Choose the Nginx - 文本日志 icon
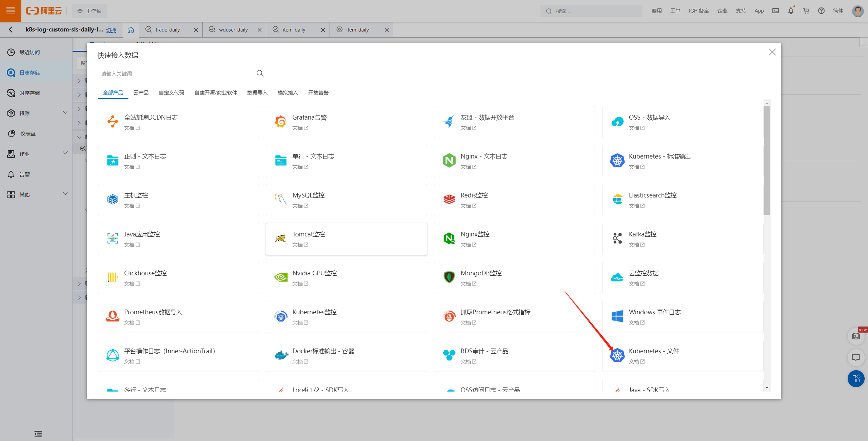Viewport: 868px width, 441px height. coord(449,160)
